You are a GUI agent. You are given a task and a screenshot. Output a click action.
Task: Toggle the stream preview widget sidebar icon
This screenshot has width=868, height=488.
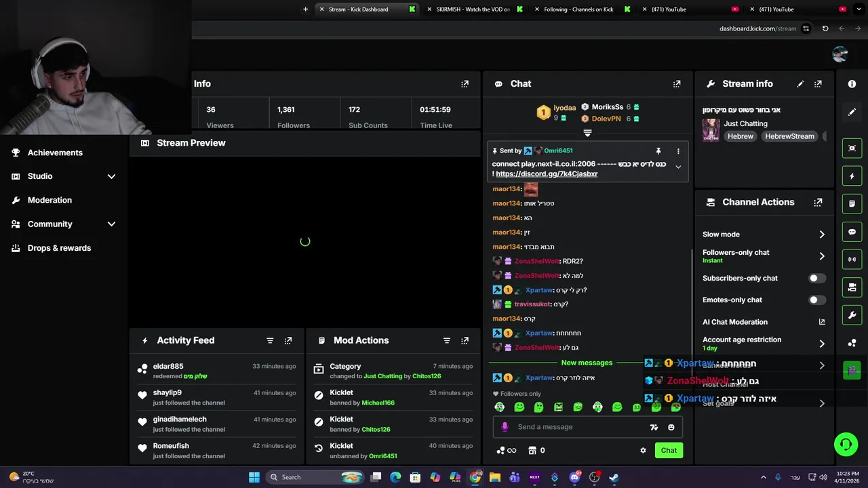pos(852,148)
